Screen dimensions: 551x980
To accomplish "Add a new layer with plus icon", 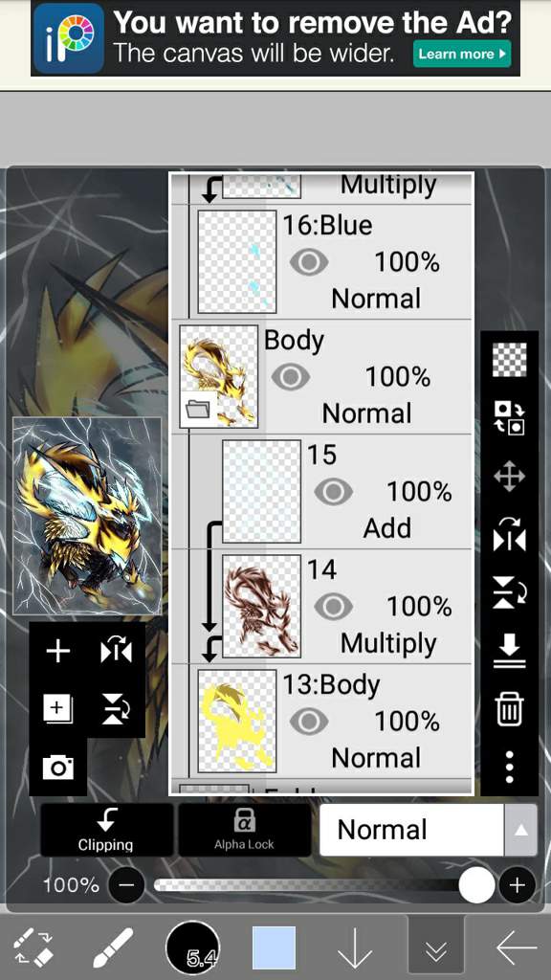I will [x=58, y=652].
